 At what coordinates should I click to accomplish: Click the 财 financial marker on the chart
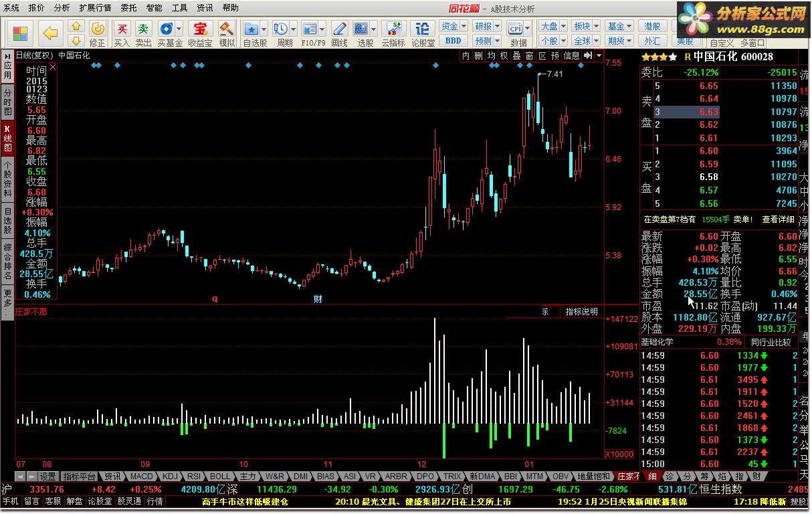(318, 299)
